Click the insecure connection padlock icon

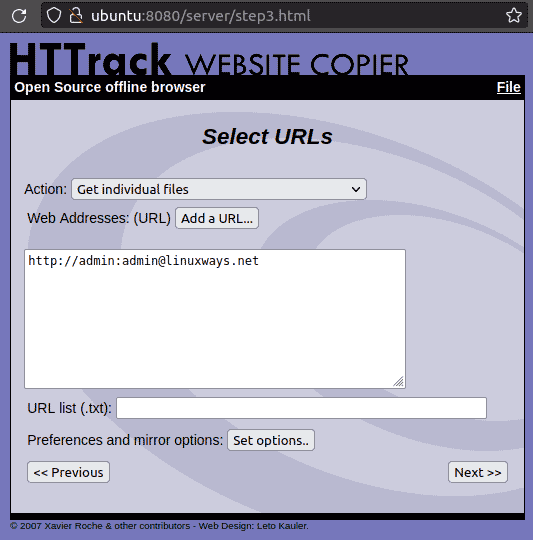[x=76, y=16]
